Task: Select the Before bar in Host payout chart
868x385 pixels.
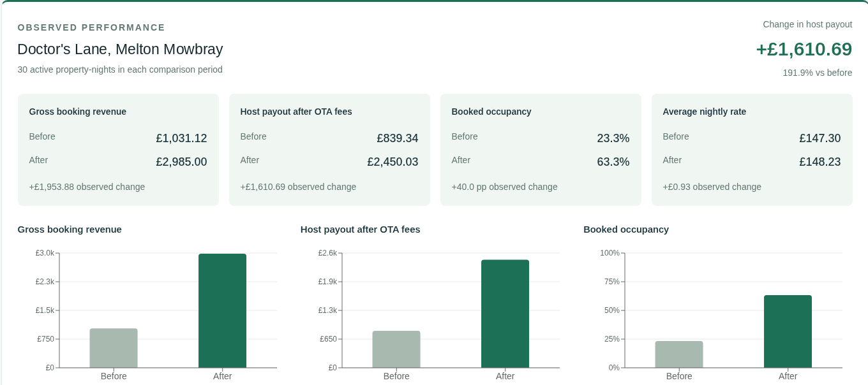Action: (x=396, y=349)
